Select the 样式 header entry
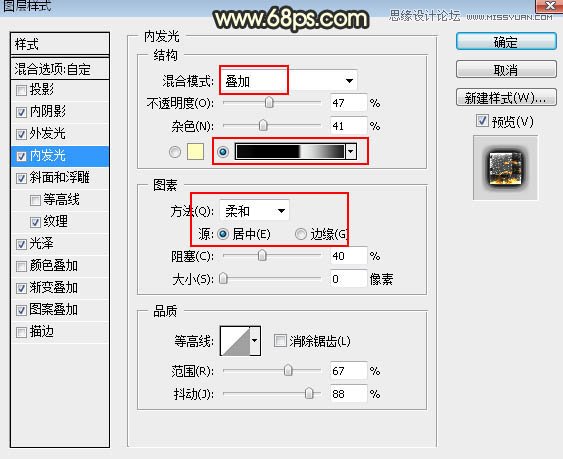563x459 pixels. [60, 44]
